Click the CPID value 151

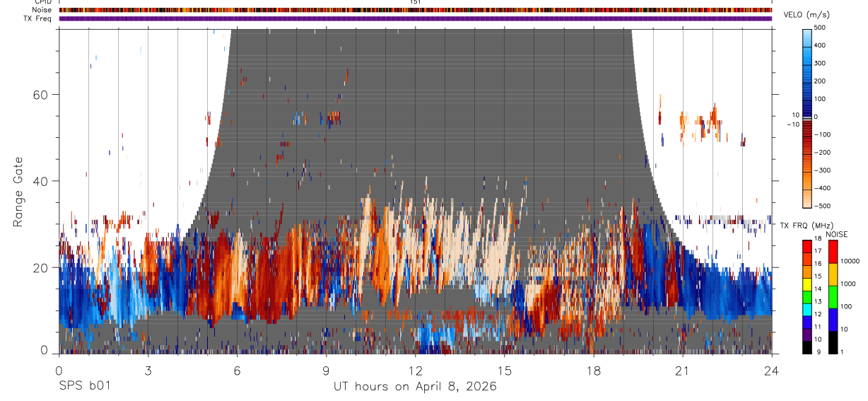(x=415, y=2)
